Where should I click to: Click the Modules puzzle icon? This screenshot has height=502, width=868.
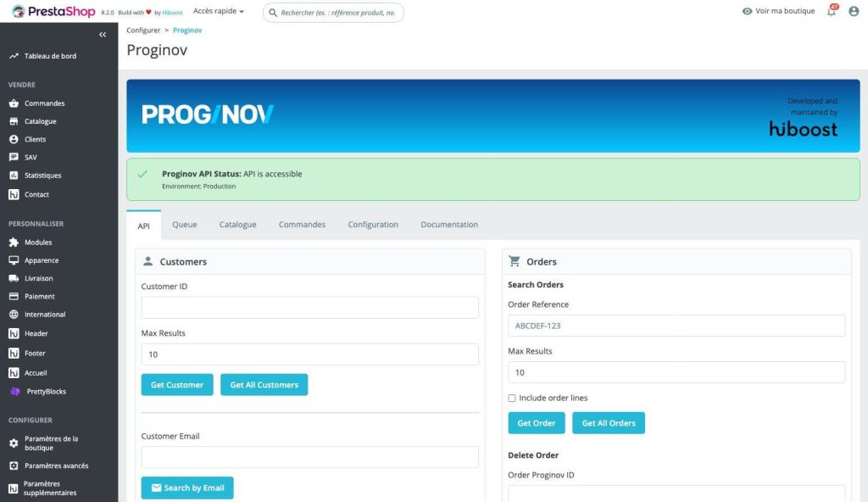[x=14, y=243]
